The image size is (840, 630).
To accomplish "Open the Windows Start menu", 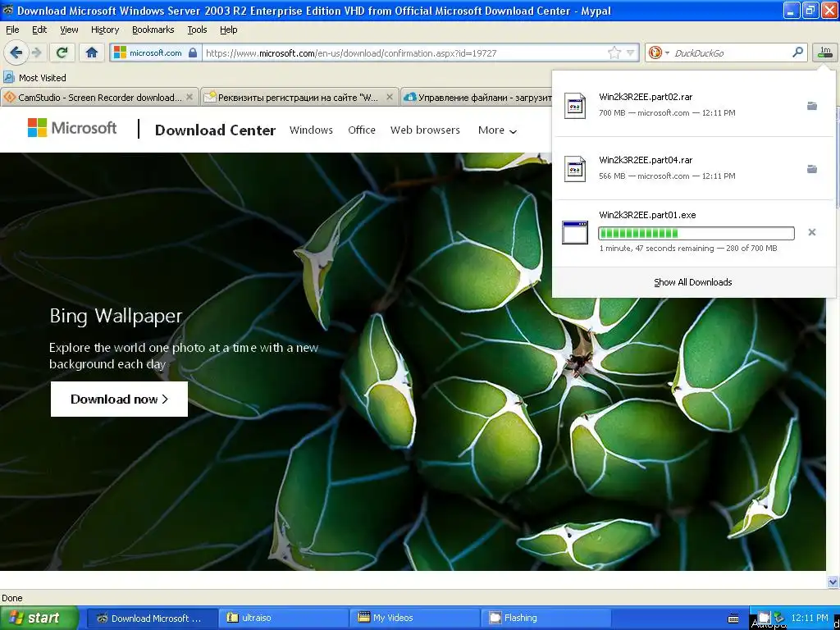I will [39, 618].
